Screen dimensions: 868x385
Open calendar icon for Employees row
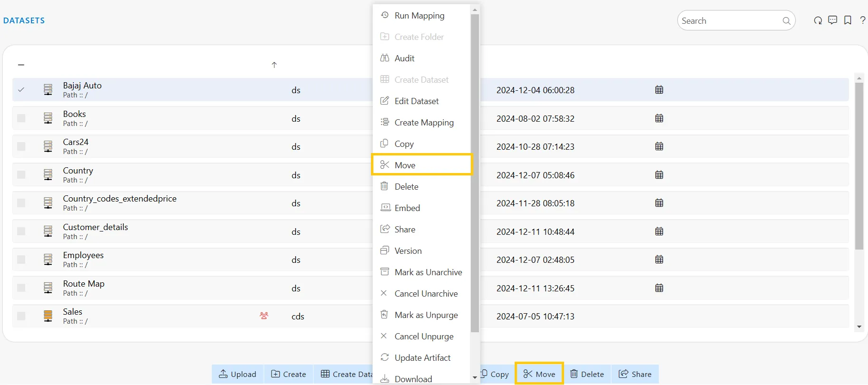[659, 260]
